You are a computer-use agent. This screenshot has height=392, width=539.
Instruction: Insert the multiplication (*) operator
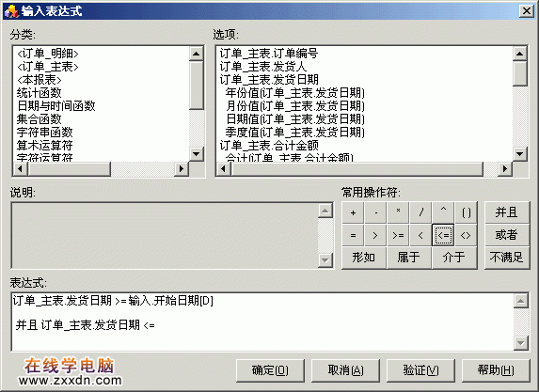click(398, 213)
